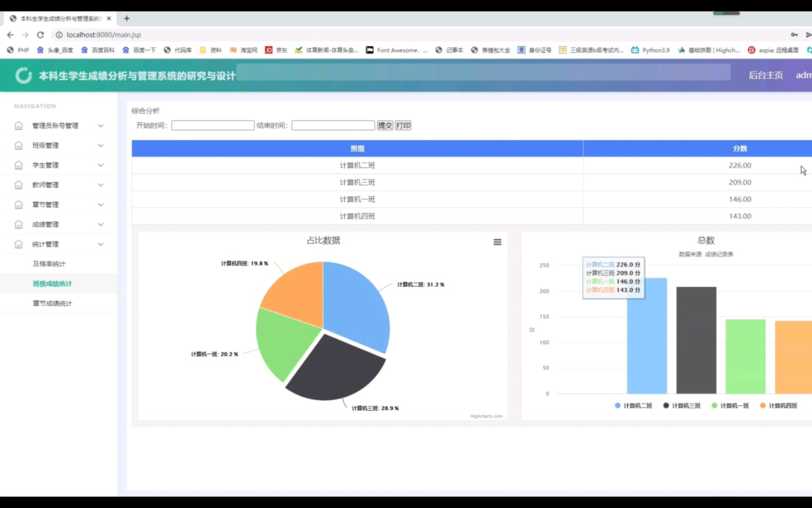Click the browser forward arrow
The width and height of the screenshot is (812, 508).
[25, 35]
